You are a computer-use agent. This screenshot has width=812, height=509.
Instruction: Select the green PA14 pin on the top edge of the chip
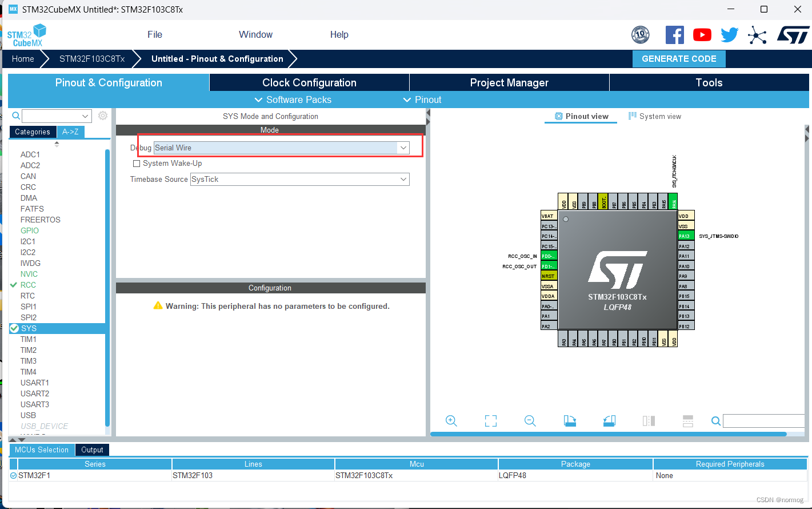click(x=673, y=201)
